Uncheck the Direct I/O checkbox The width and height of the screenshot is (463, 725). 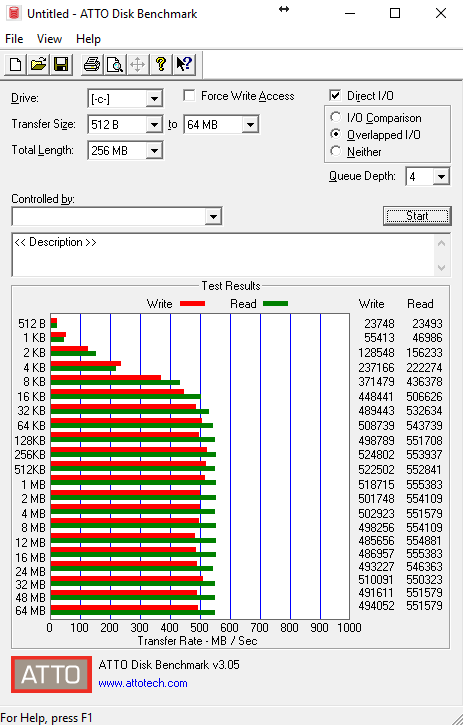(x=335, y=96)
